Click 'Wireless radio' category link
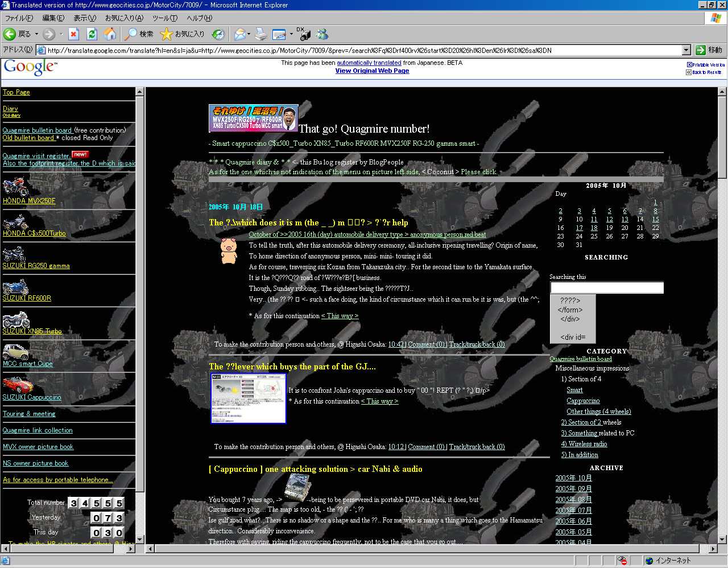728x568 pixels. click(584, 444)
